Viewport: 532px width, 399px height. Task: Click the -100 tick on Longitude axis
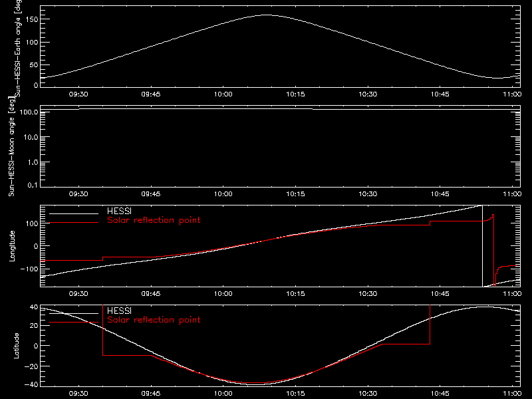pyautogui.click(x=30, y=269)
